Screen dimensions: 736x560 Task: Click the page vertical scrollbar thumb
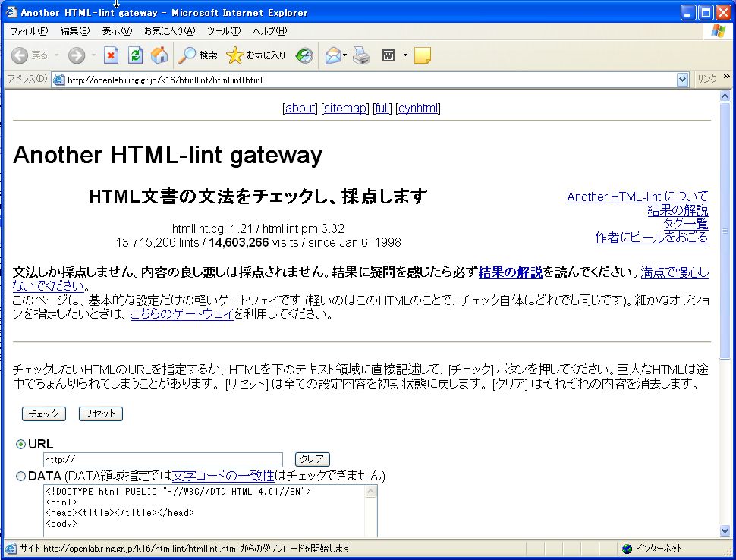coord(725,231)
